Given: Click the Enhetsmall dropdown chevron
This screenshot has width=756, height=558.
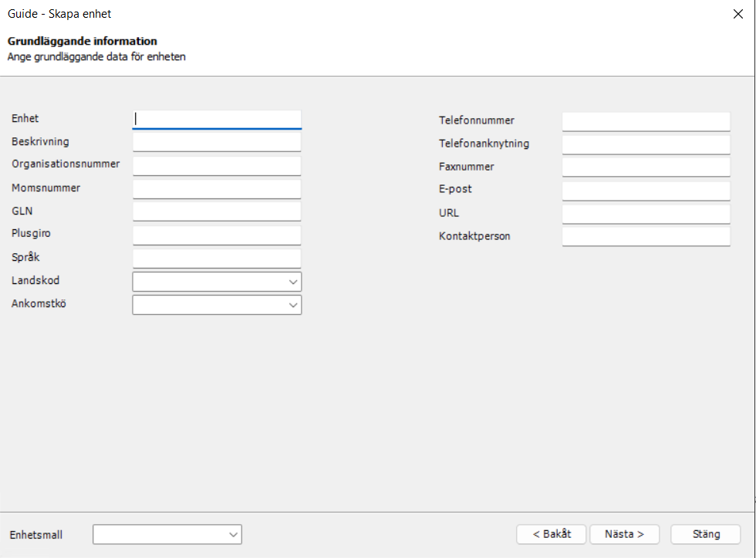Looking at the screenshot, I should click(234, 534).
